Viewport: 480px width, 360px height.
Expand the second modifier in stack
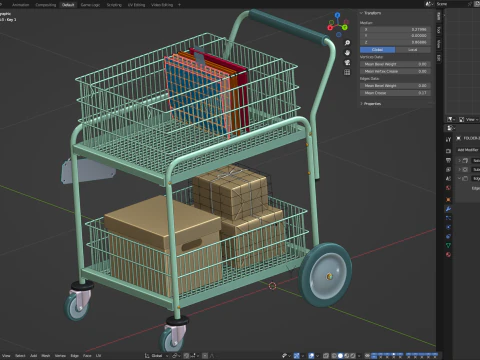pyautogui.click(x=459, y=169)
